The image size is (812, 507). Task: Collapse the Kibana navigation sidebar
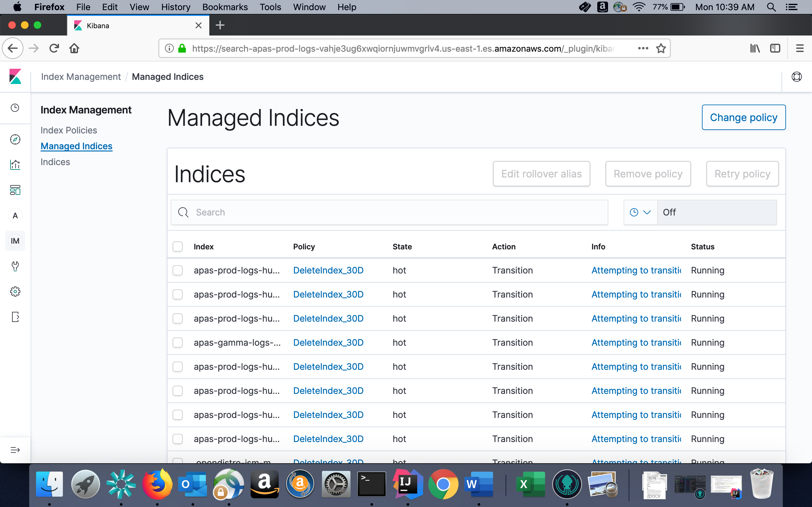click(15, 450)
